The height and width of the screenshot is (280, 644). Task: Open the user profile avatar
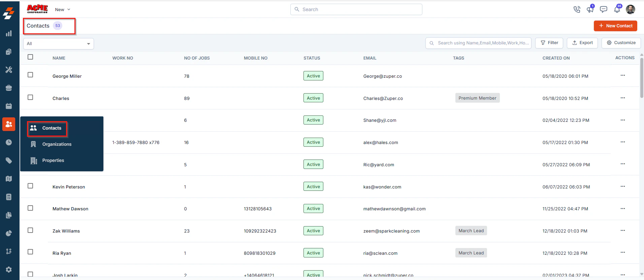631,9
